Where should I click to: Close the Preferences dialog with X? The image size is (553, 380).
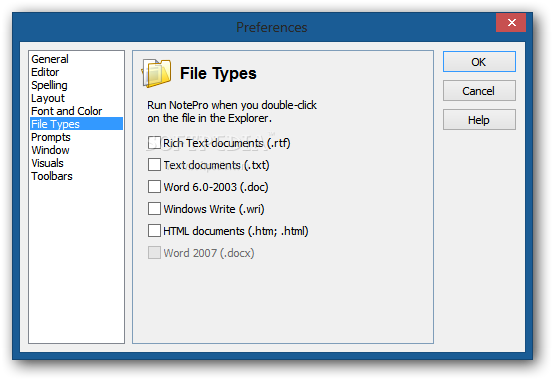tap(511, 23)
